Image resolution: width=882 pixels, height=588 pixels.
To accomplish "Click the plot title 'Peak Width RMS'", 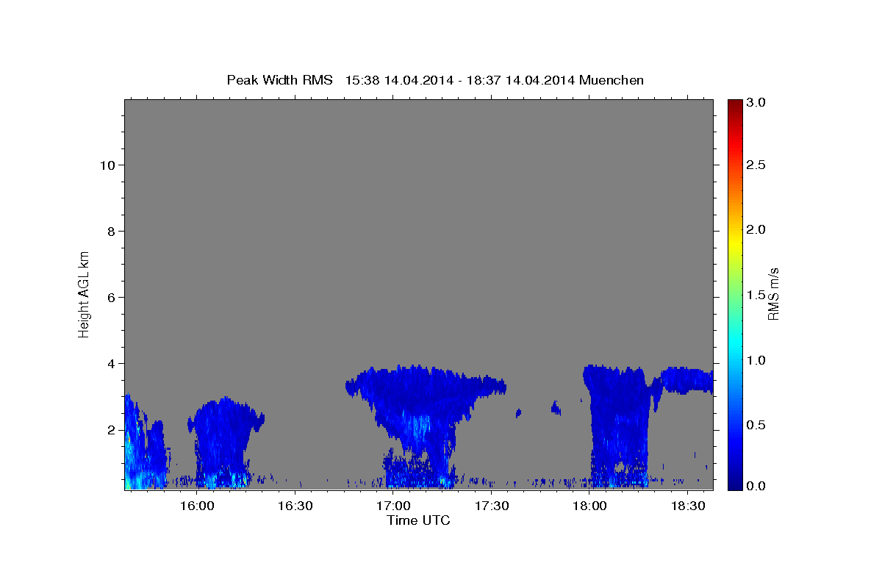I will click(x=279, y=80).
